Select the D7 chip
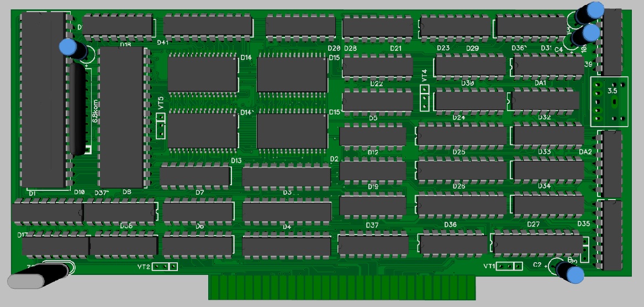 194,176
